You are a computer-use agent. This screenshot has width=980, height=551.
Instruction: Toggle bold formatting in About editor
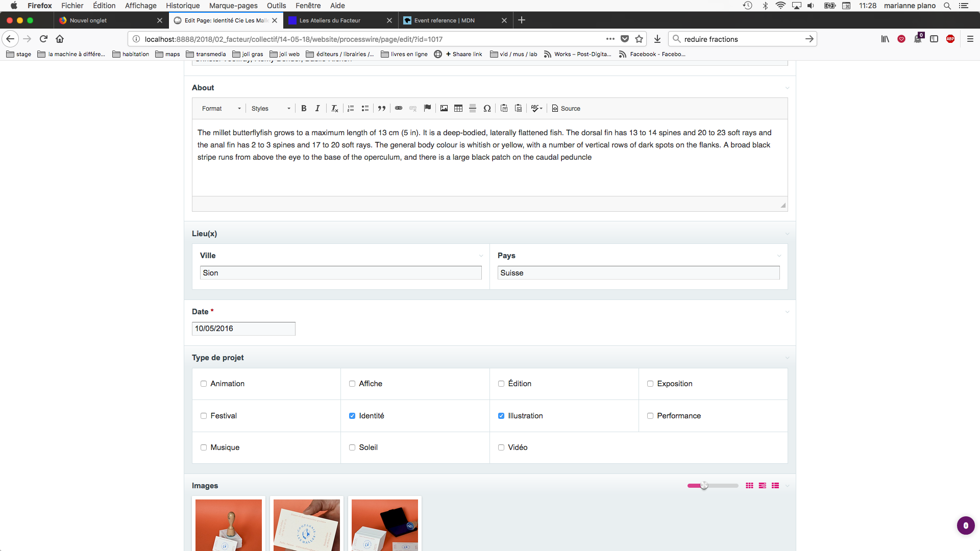pyautogui.click(x=304, y=108)
